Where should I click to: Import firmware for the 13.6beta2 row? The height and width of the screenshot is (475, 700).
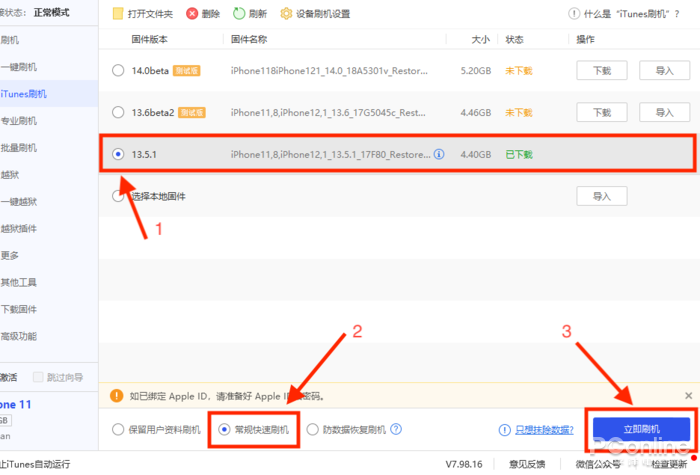664,112
